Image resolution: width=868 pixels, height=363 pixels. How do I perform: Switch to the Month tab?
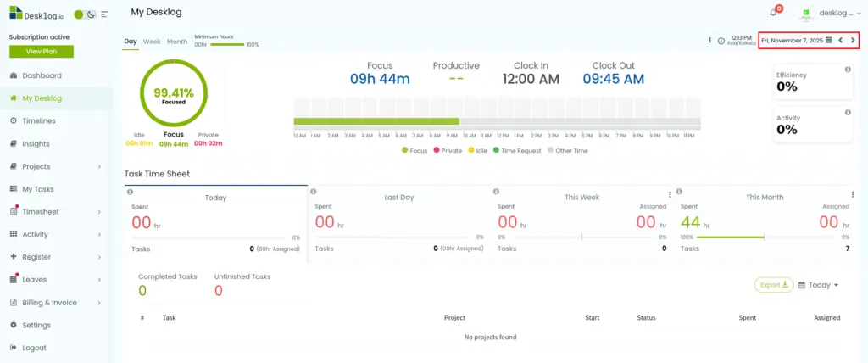click(177, 42)
